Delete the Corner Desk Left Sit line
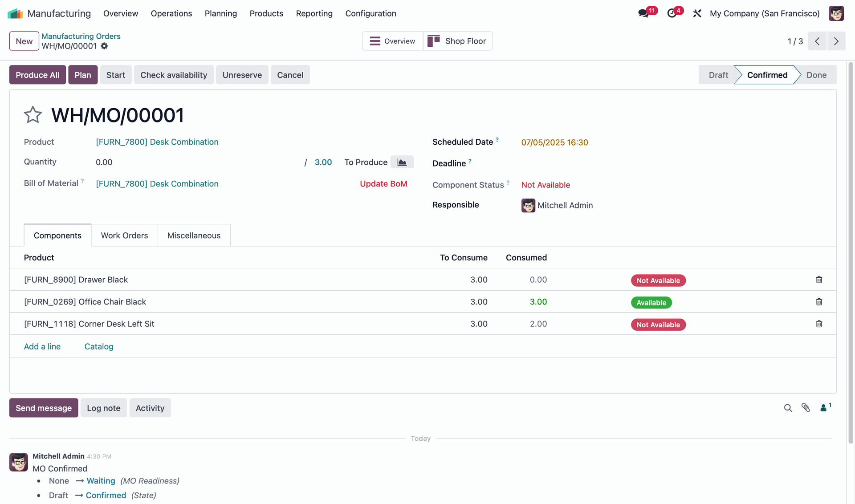 coord(818,324)
